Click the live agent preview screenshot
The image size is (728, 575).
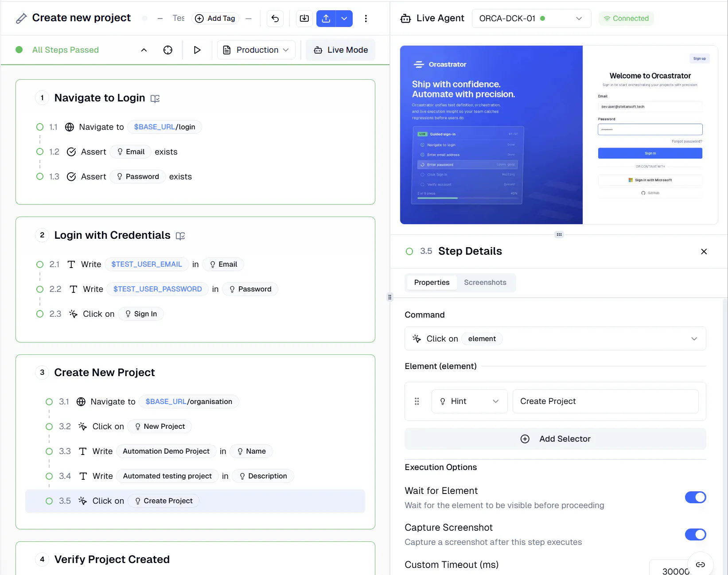[559, 135]
